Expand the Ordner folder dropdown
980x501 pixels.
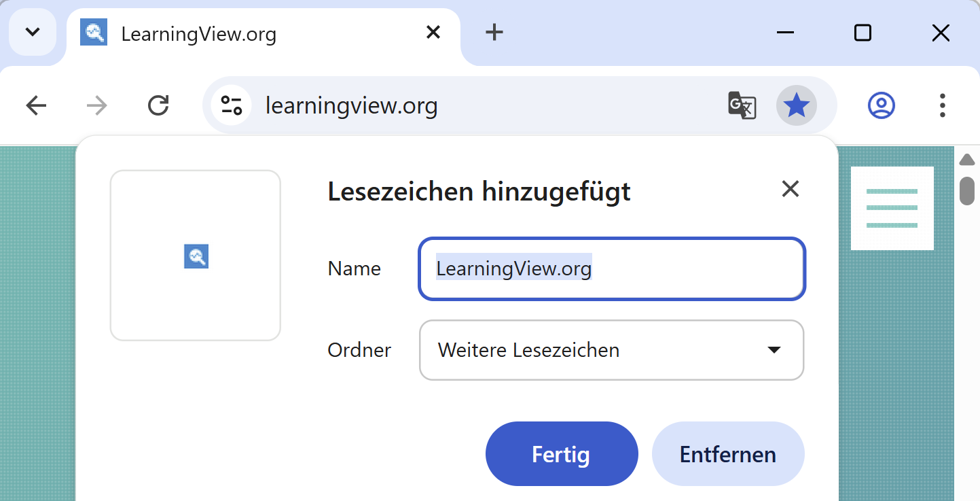(611, 350)
